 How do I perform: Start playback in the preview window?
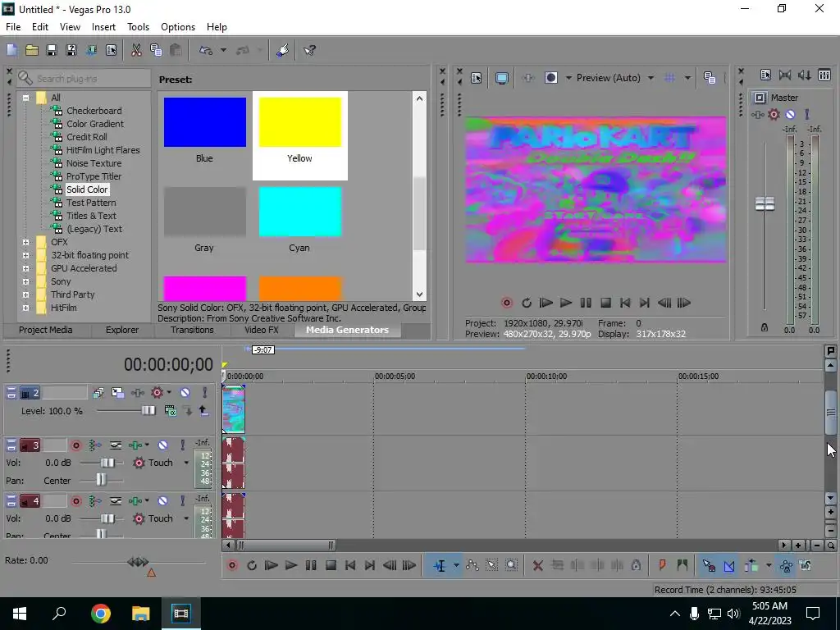566,303
